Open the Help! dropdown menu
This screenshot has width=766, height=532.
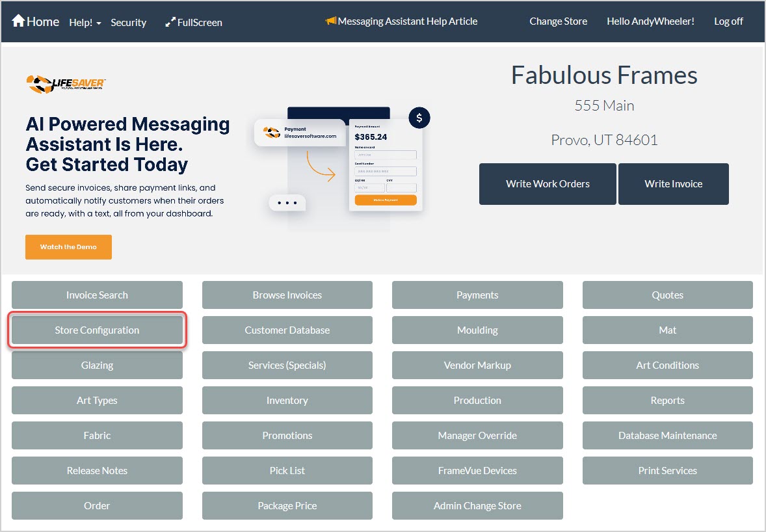[85, 22]
